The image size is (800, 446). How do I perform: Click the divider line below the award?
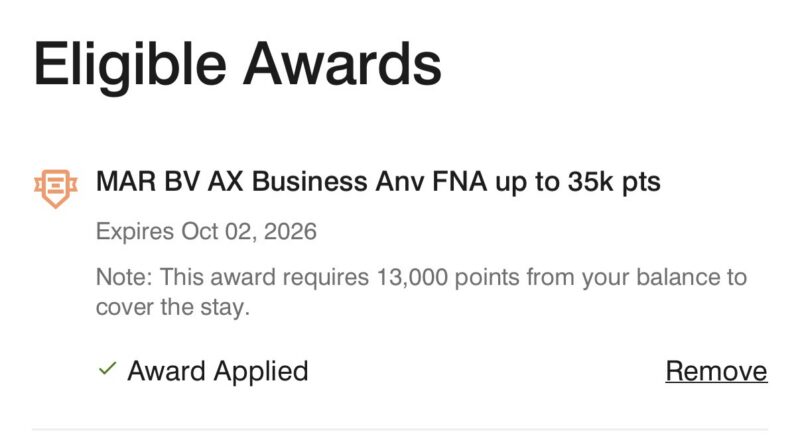[x=400, y=430]
